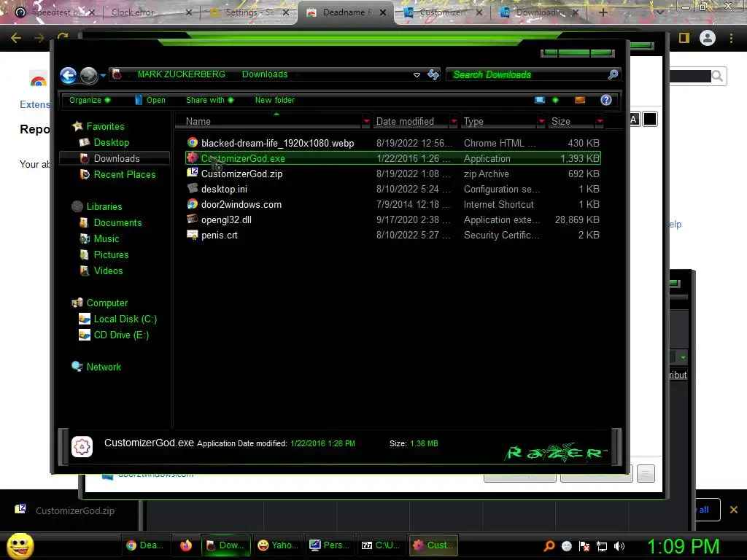The image size is (747, 560).
Task: Select blacked-dream-life_1920x1080.webp file
Action: 393,143
